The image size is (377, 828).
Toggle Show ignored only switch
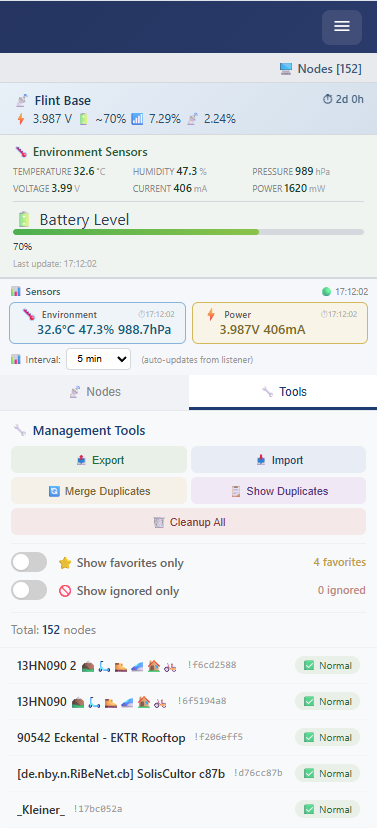29,590
